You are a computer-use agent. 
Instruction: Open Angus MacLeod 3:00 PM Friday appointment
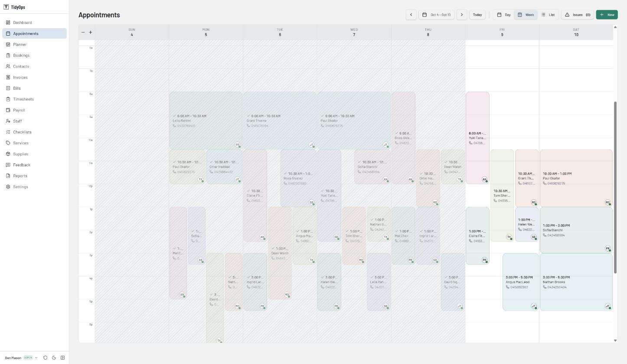tap(520, 282)
